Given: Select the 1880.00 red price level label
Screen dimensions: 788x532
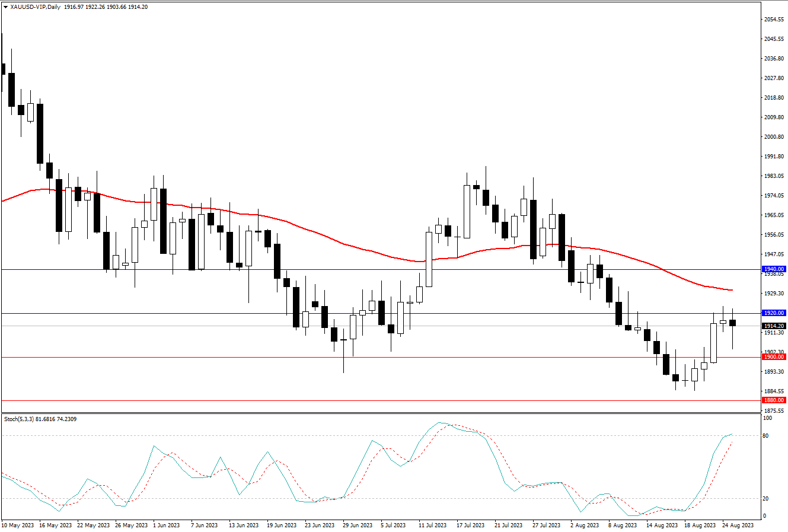Looking at the screenshot, I should click(774, 400).
